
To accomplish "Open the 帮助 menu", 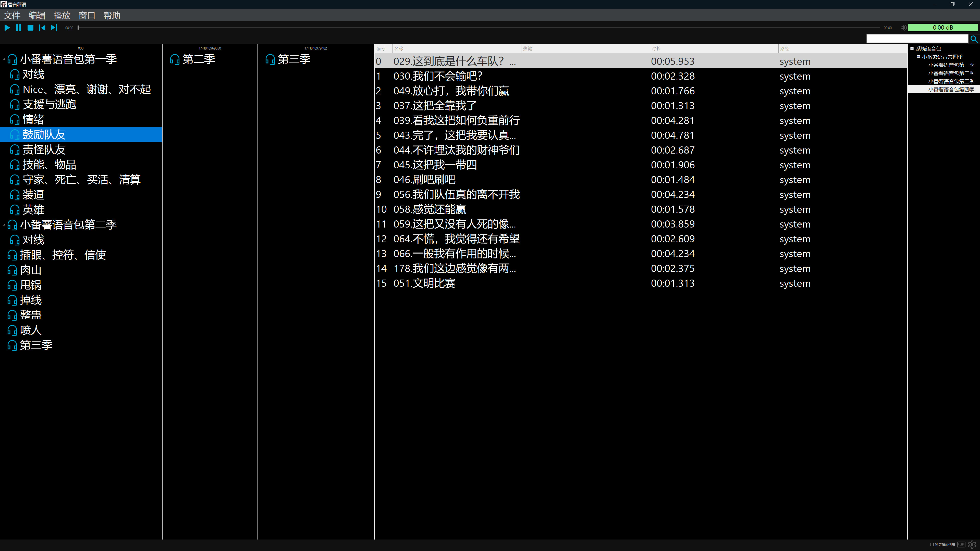I will tap(112, 16).
